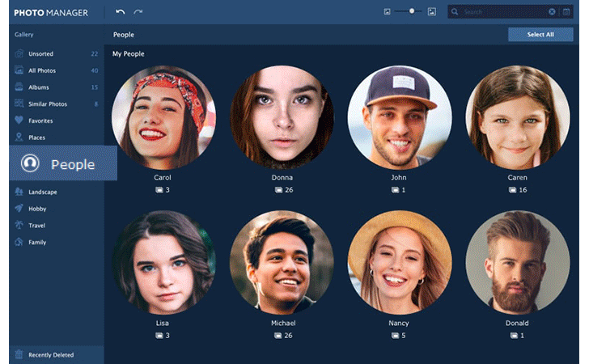Select the highlighted People sidebar item
This screenshot has width=589, height=364.
[x=63, y=163]
